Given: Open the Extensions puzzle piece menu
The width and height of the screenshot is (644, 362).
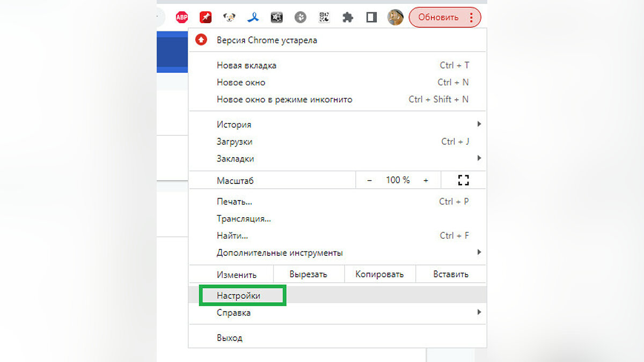Looking at the screenshot, I should tap(348, 17).
